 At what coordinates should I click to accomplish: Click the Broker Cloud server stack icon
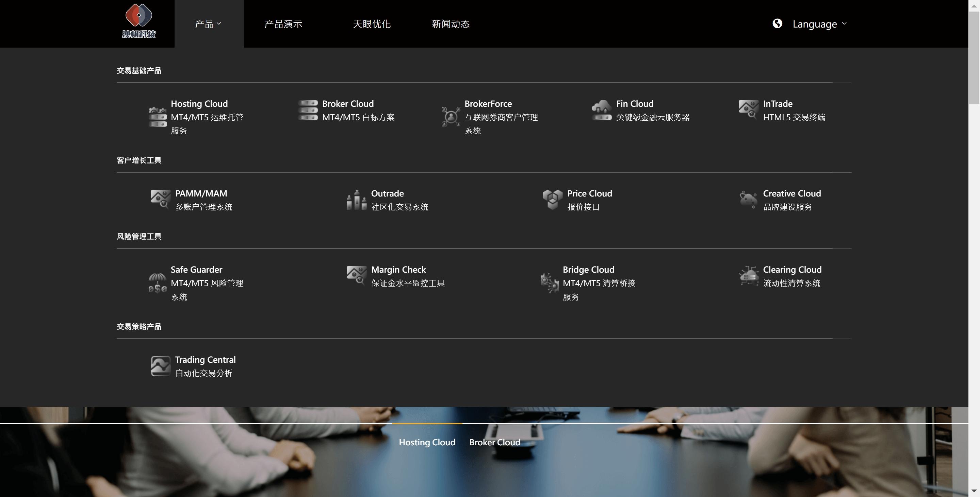tap(308, 110)
